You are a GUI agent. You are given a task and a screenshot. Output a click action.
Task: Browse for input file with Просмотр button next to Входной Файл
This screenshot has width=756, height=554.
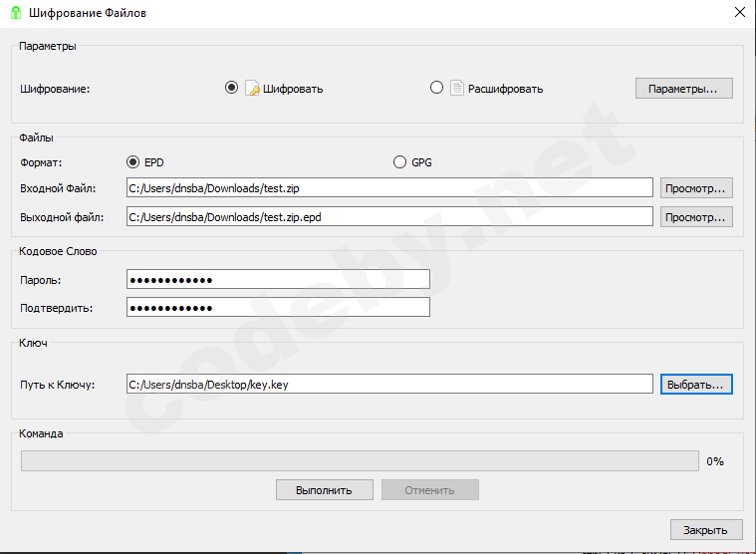[x=696, y=188]
